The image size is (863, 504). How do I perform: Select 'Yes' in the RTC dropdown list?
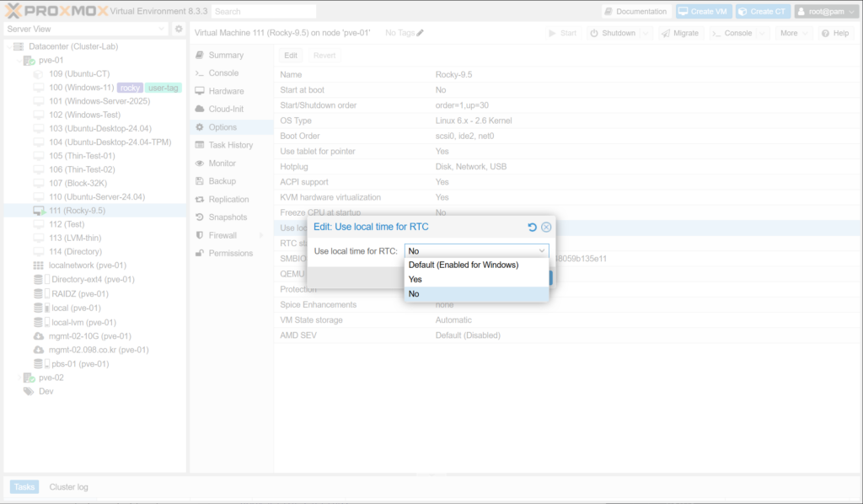415,279
